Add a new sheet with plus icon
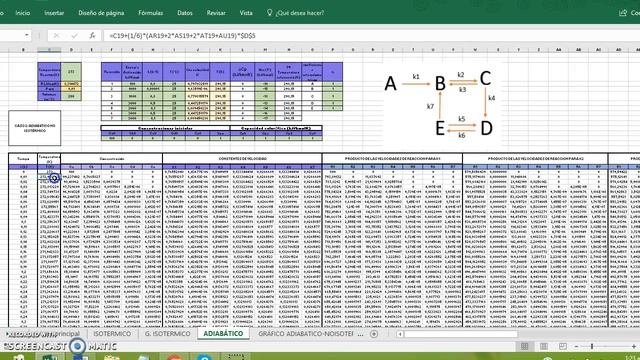The image size is (640, 360). pos(373,334)
